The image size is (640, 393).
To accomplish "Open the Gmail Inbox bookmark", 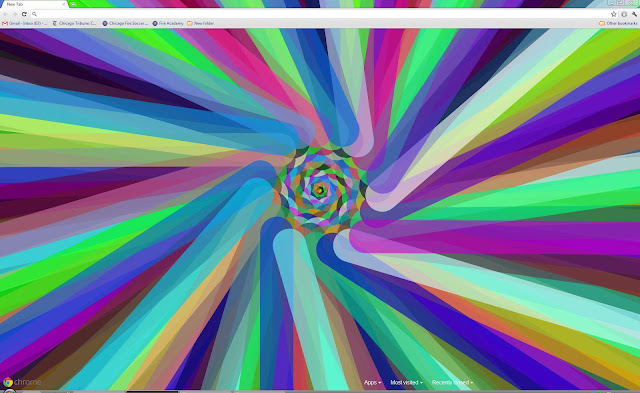I will click(x=24, y=23).
